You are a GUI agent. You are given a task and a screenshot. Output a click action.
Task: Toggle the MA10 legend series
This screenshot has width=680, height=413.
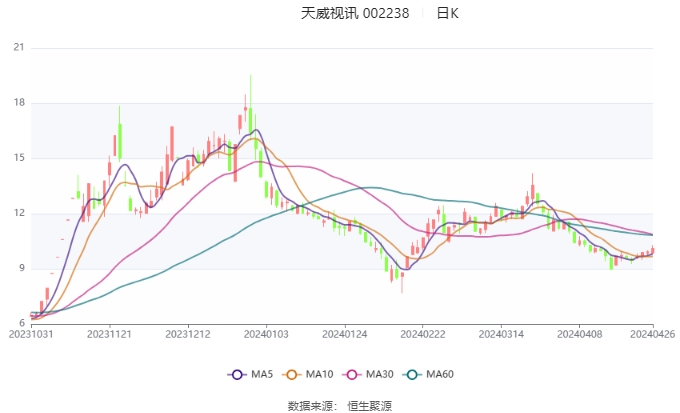point(307,374)
